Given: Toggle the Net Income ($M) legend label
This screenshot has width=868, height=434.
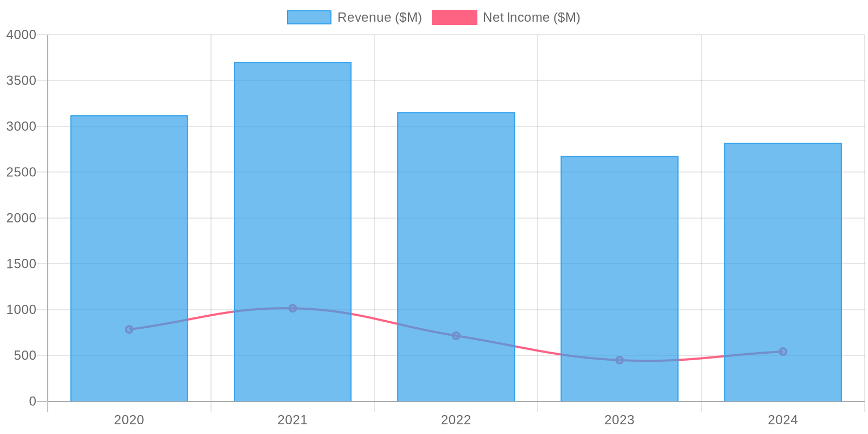Looking at the screenshot, I should tap(531, 17).
